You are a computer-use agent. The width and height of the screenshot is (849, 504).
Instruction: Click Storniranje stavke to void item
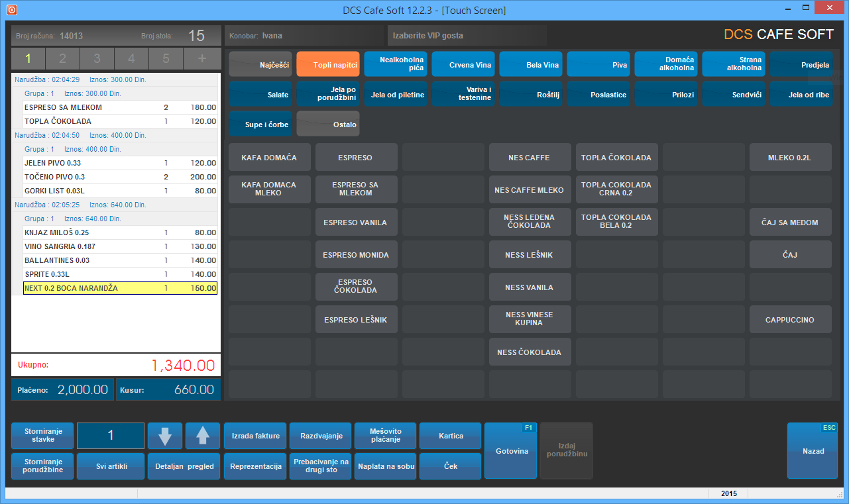click(x=42, y=436)
